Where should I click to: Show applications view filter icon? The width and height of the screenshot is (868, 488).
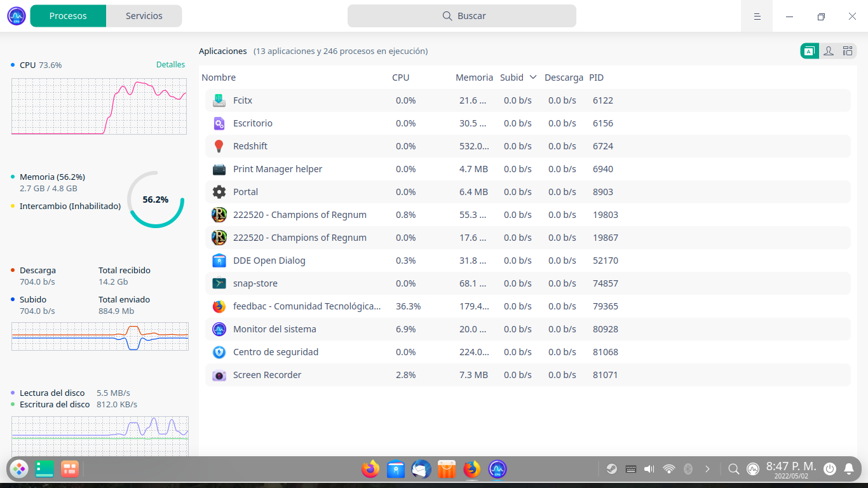810,51
